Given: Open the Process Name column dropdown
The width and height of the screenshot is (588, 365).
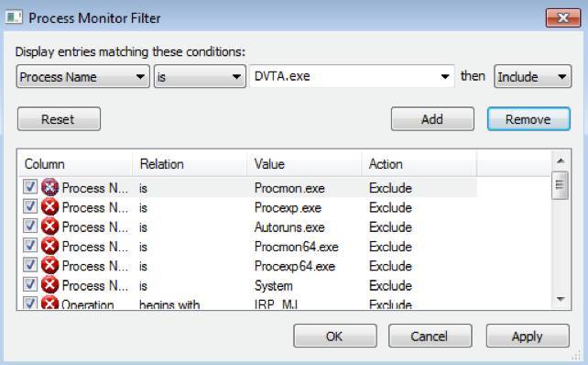Looking at the screenshot, I should [x=82, y=77].
